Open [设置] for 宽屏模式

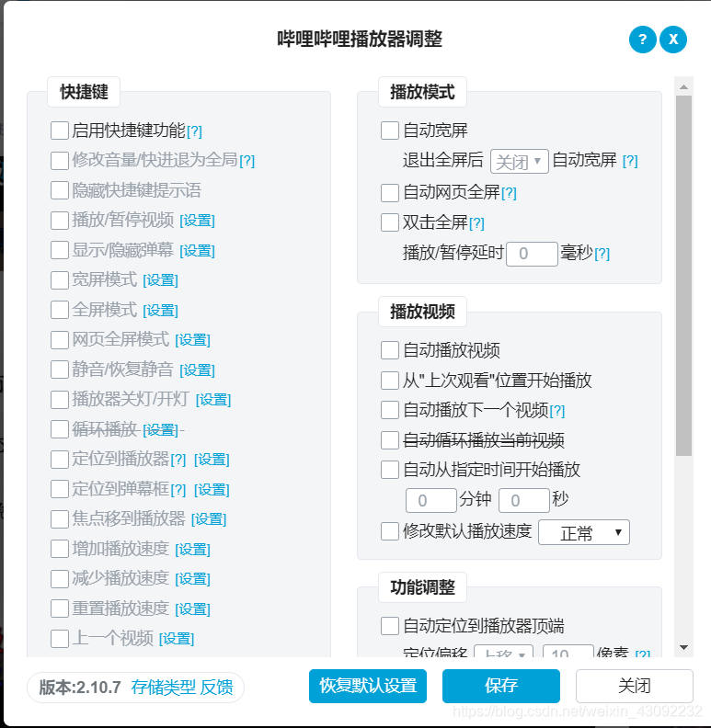click(x=160, y=280)
